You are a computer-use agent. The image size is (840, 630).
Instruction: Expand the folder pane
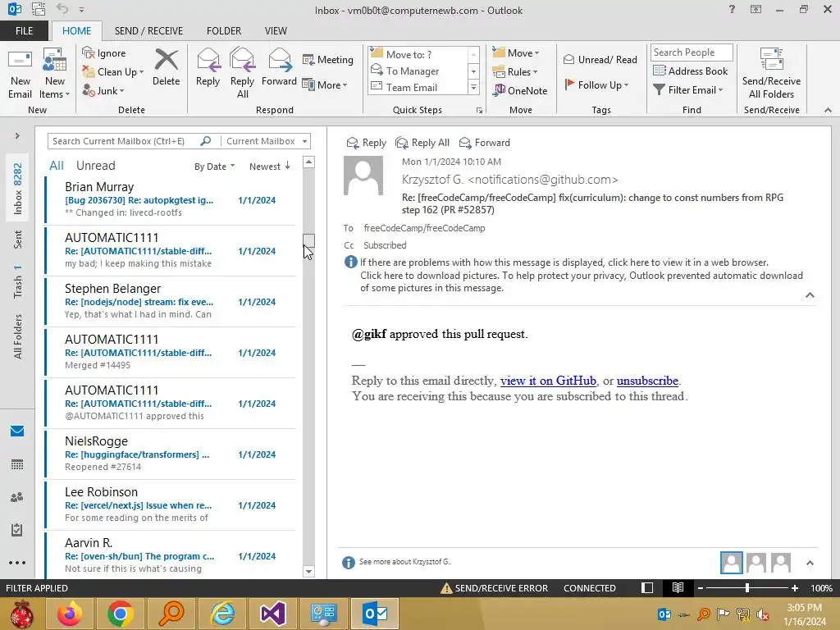click(x=17, y=136)
